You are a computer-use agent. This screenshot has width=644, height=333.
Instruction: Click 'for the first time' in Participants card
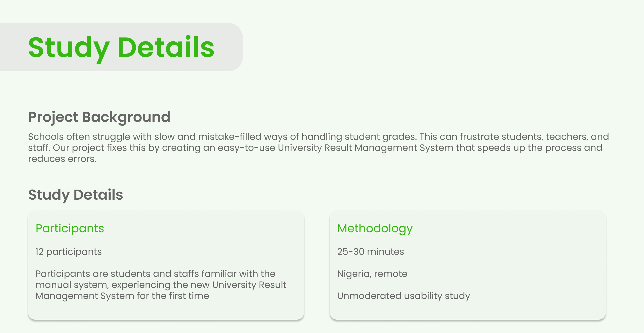(x=173, y=296)
